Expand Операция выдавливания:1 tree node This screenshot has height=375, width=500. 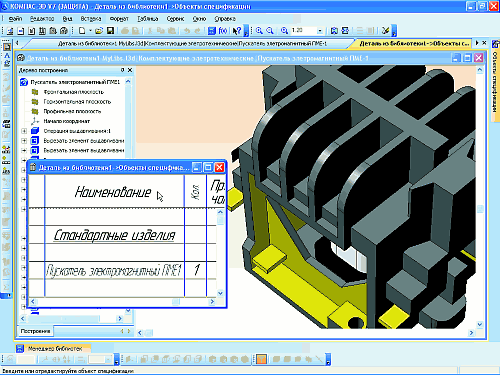point(24,131)
